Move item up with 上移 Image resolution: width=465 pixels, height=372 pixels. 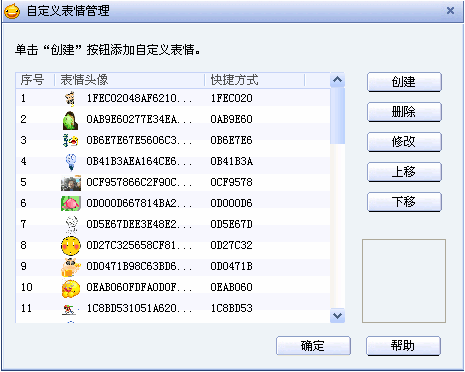tap(404, 172)
